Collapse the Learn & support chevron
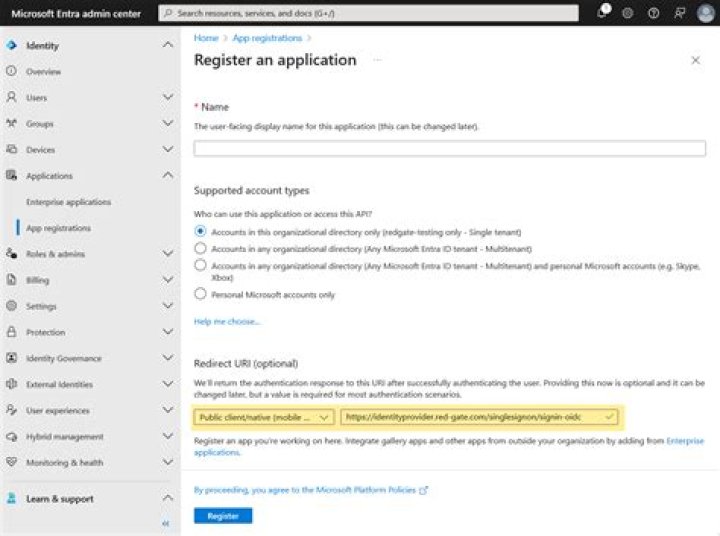Screen dimensions: 720x536 pos(168,498)
